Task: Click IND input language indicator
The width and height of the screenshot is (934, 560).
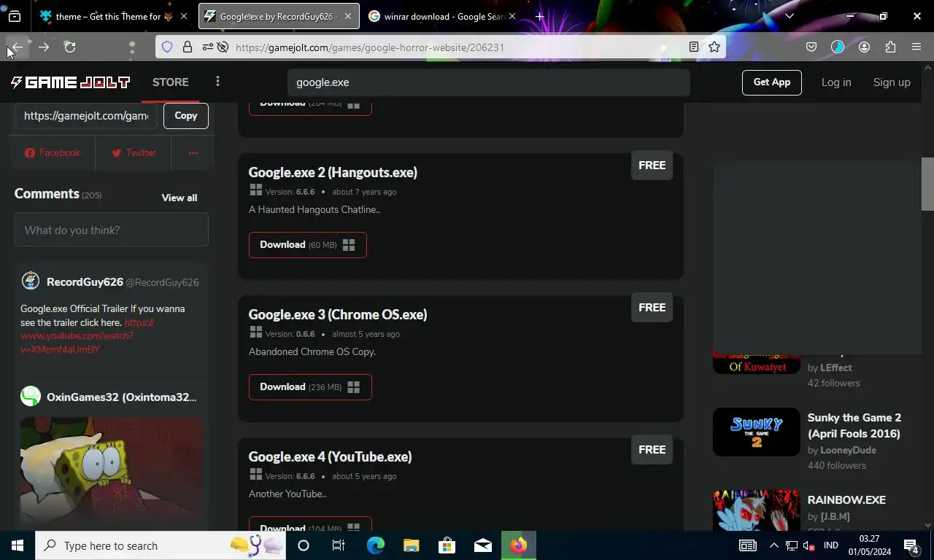Action: (830, 545)
